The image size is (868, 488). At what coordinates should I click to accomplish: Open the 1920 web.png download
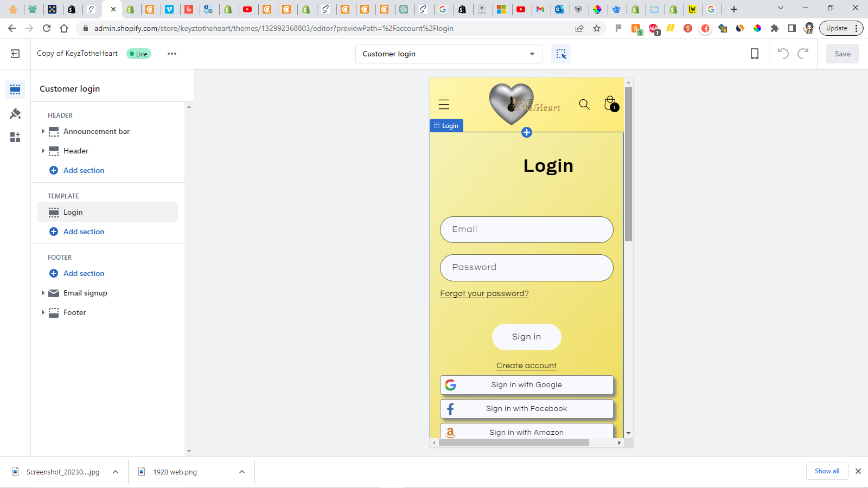168,472
